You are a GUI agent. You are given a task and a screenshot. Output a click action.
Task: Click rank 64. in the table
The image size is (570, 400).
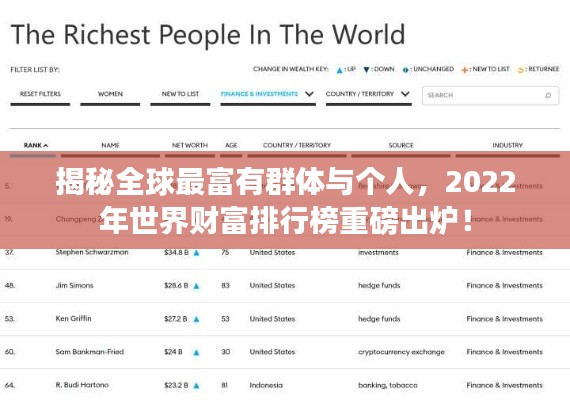coord(10,385)
